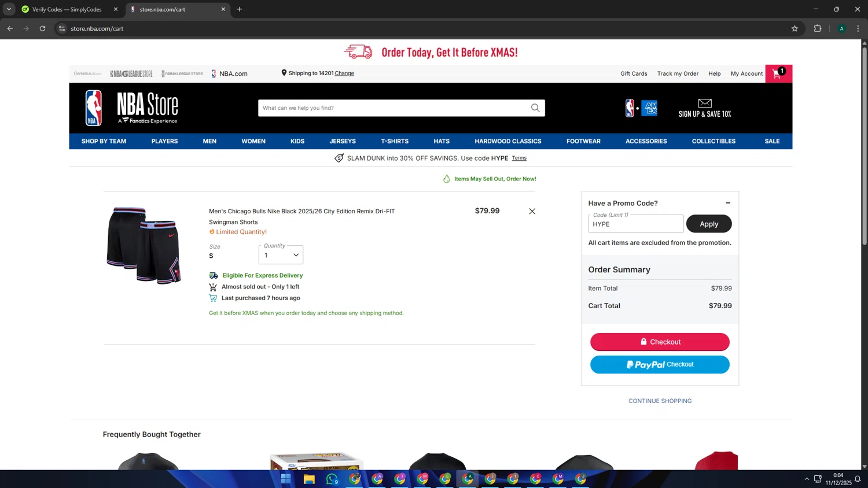Open My Account link
The image size is (868, 488).
(746, 73)
